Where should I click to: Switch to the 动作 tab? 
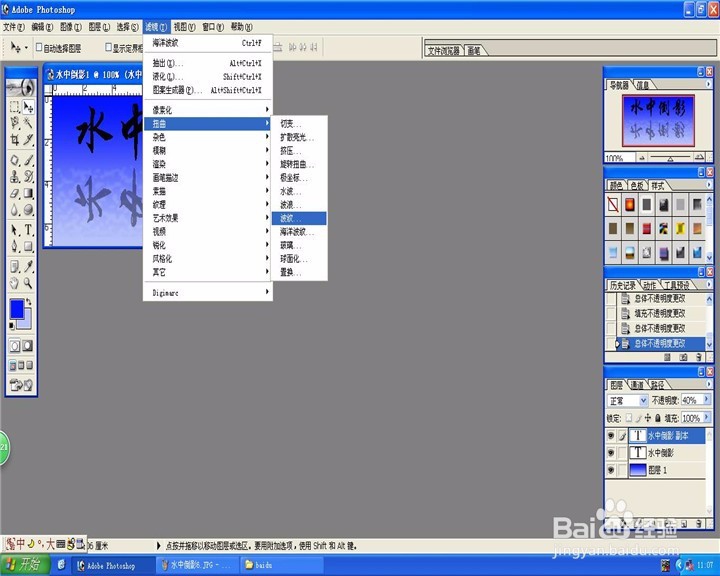650,285
